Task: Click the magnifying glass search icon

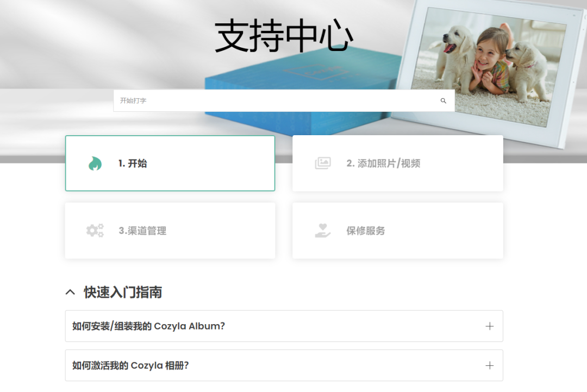Action: 443,100
